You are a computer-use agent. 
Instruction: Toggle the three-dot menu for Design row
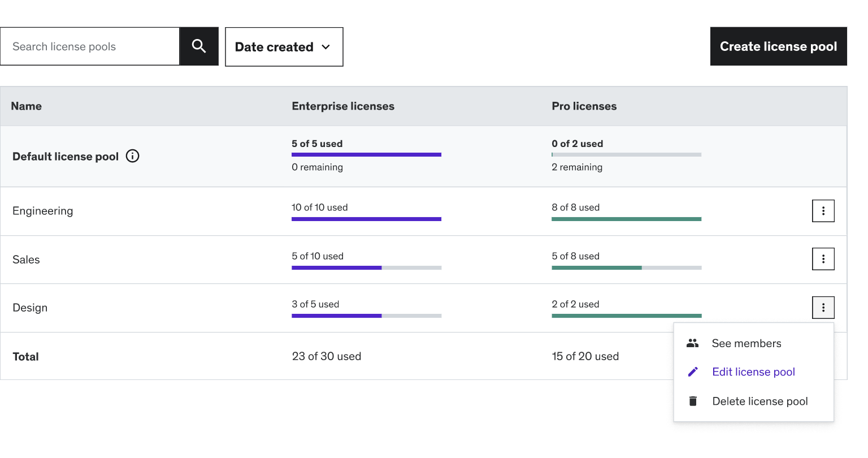click(823, 308)
